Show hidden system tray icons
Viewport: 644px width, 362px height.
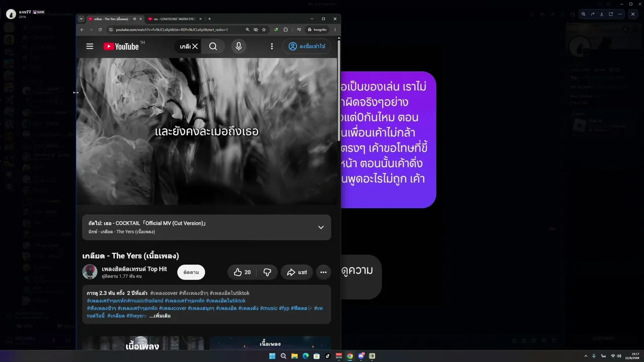586,356
